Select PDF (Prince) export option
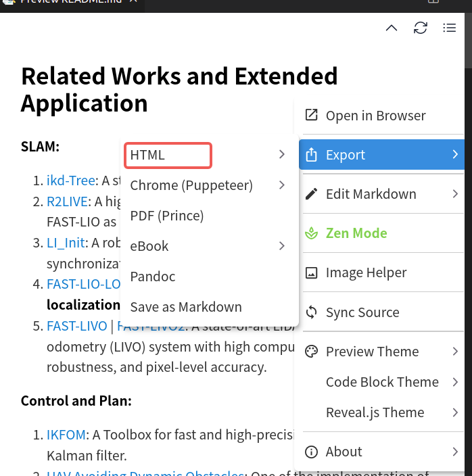 tap(167, 216)
